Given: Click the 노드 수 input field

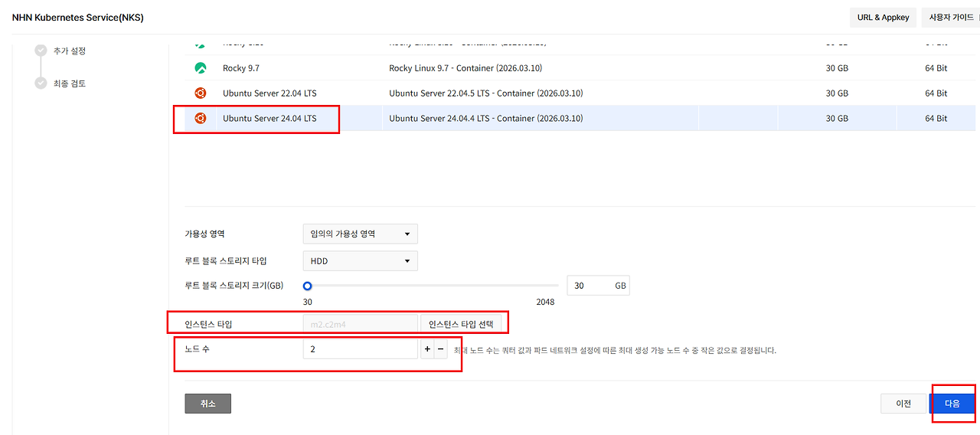Looking at the screenshot, I should [x=361, y=349].
